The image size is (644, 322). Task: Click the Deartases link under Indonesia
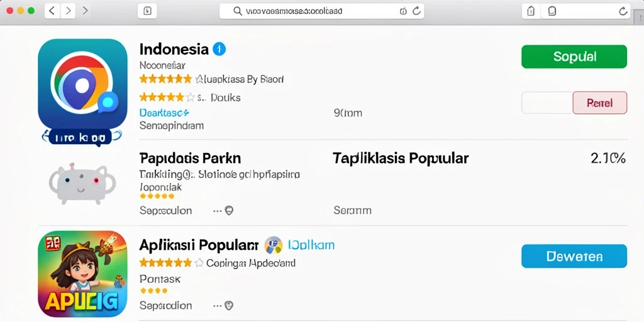[164, 113]
